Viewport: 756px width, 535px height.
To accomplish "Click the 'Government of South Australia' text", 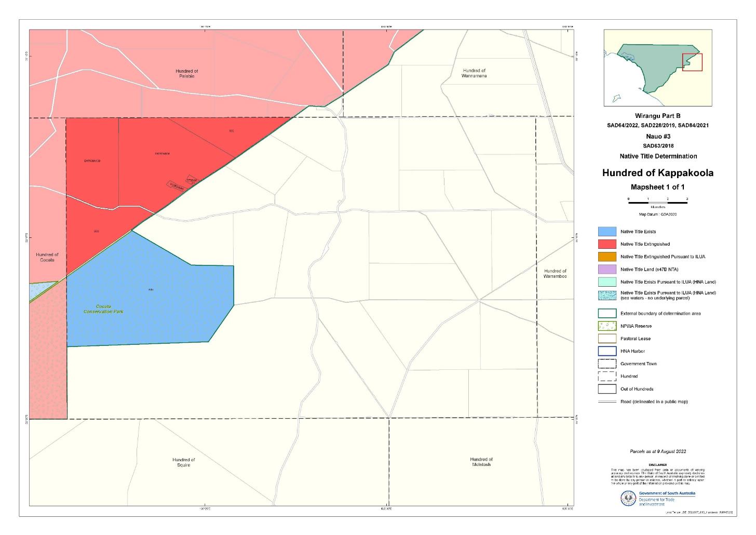I will pyautogui.click(x=667, y=493).
